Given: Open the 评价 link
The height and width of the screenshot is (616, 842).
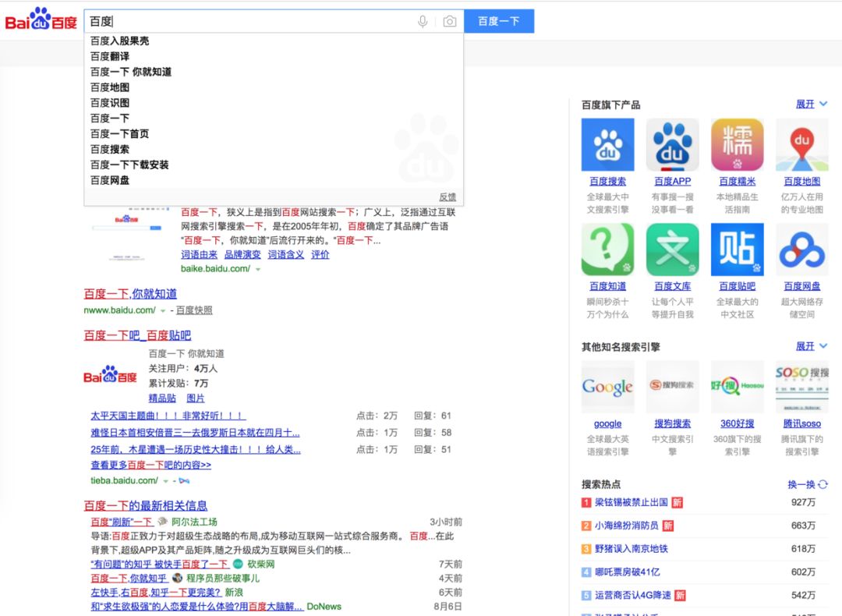Looking at the screenshot, I should [320, 254].
